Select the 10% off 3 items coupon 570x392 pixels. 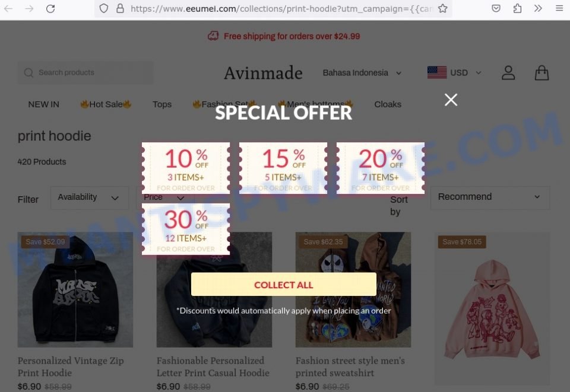186,168
